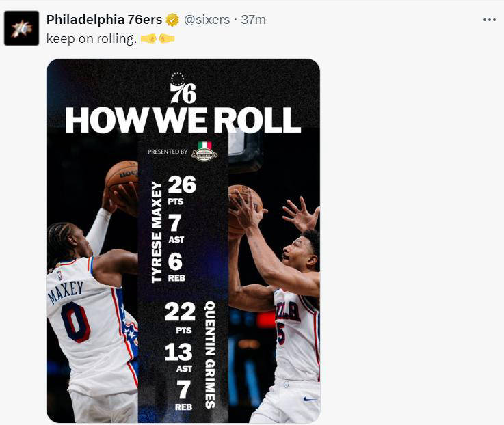
Task: Click Grimes' 22 PTS stat
Action: 180,316
